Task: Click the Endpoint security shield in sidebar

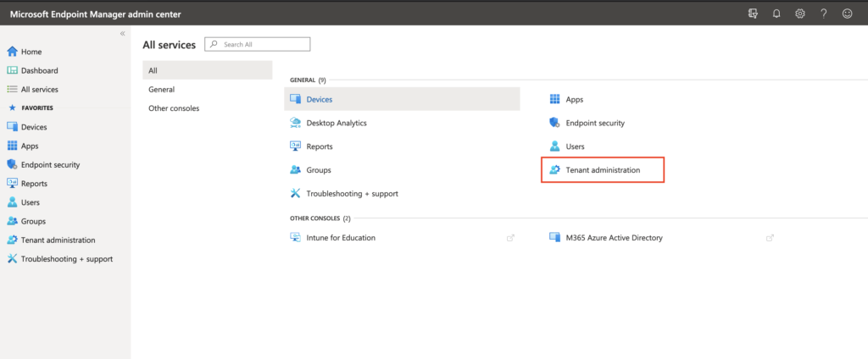Action: click(12, 164)
